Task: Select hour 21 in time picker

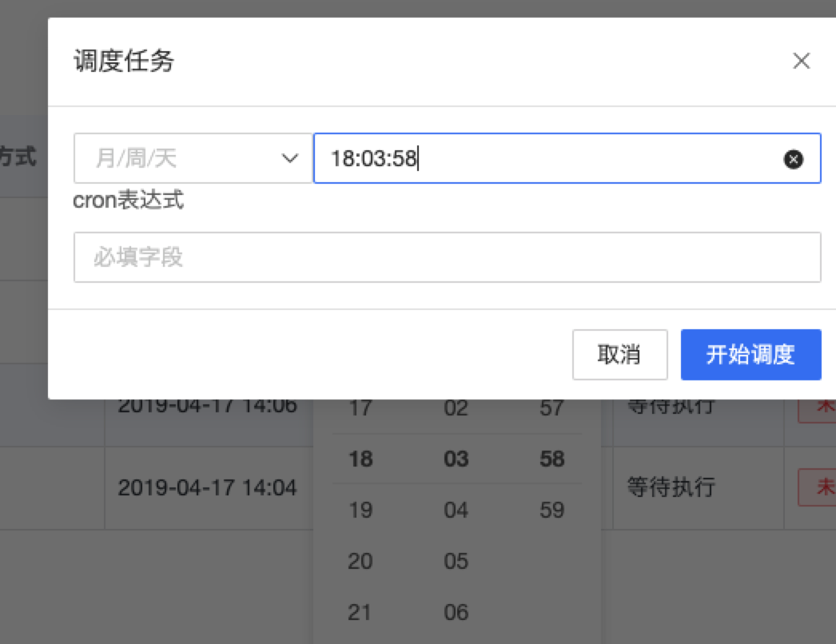Action: 360,612
